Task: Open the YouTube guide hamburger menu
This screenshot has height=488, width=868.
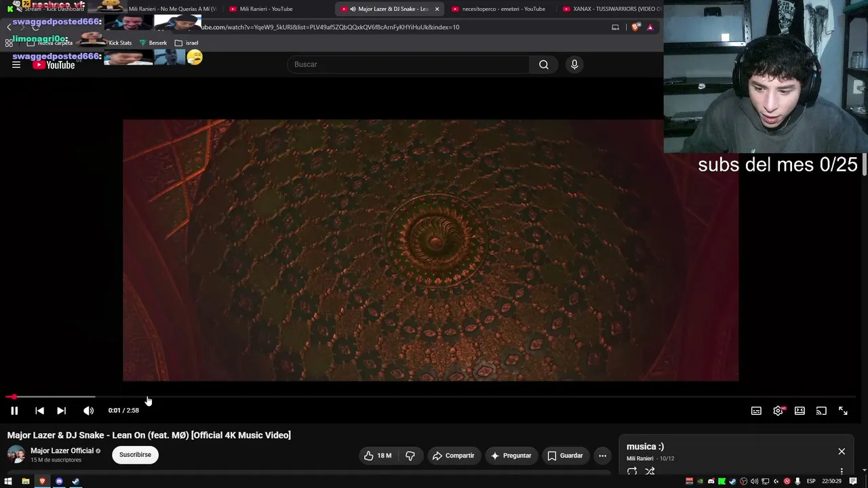Action: [16, 64]
